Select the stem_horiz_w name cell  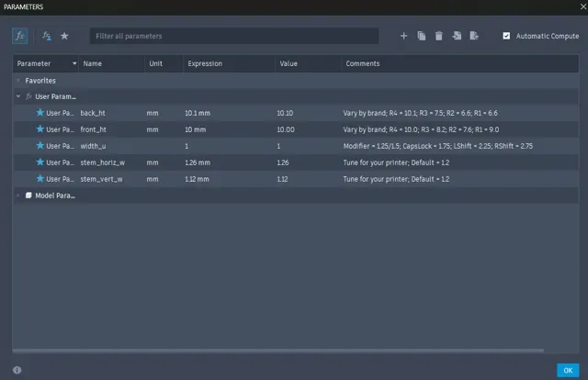click(102, 162)
